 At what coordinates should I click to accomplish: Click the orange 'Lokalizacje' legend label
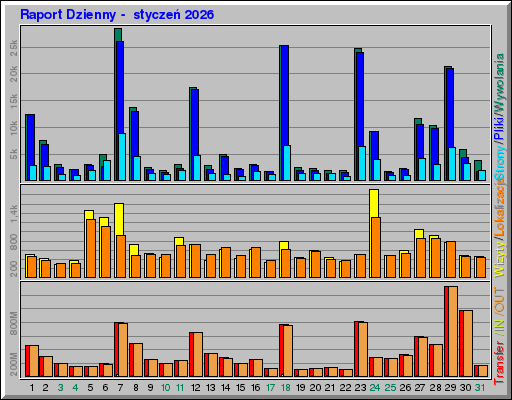(x=499, y=208)
